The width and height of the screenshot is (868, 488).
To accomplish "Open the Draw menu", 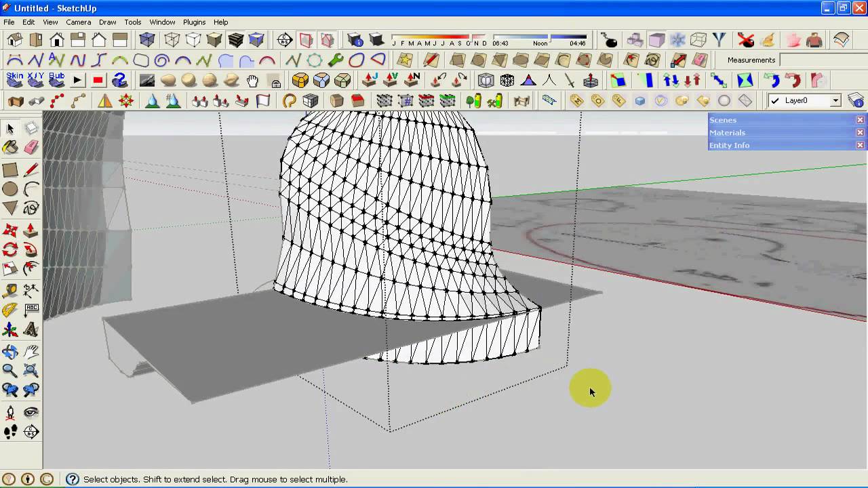I will coord(107,22).
